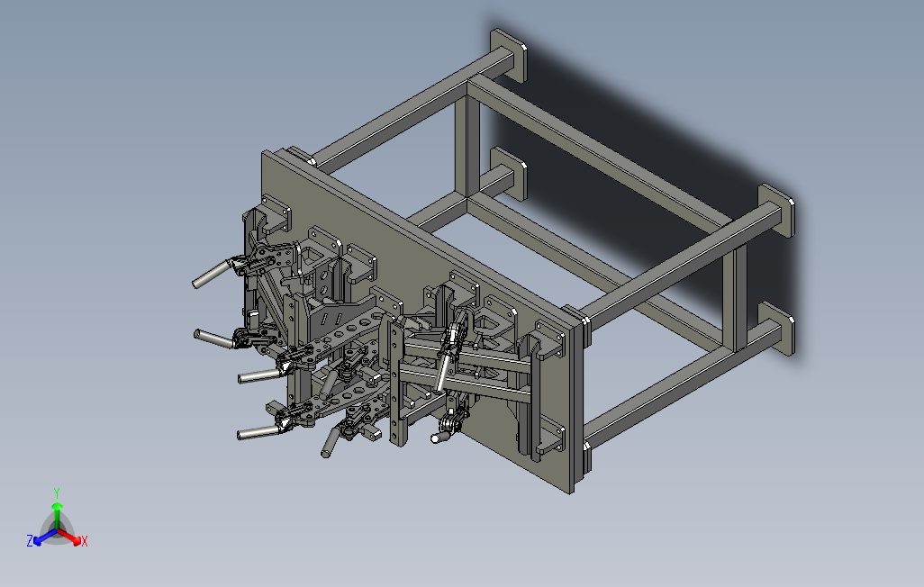Click the green Y axis arrow on triad
This screenshot has width=924, height=587.
point(57,514)
